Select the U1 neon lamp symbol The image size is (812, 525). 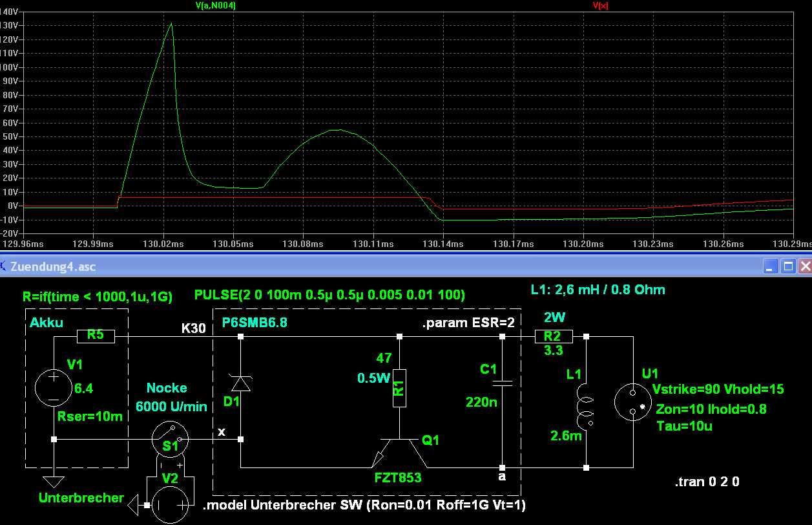[632, 402]
